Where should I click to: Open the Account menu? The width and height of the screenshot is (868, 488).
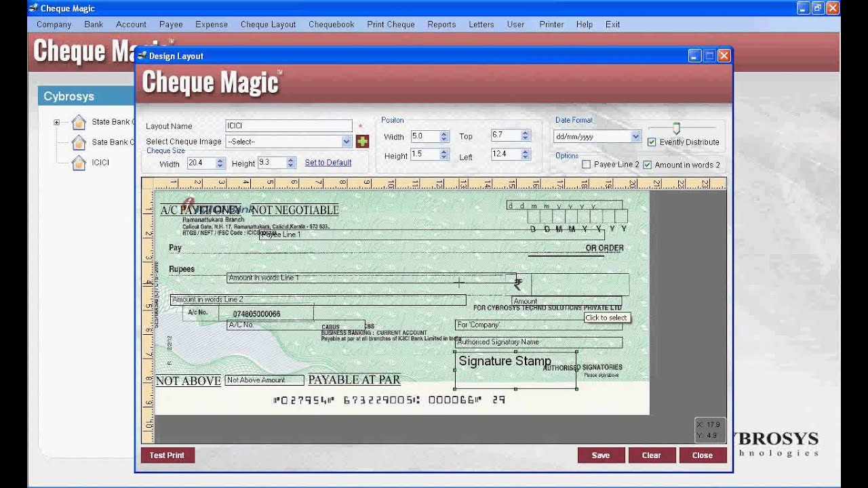tap(131, 24)
